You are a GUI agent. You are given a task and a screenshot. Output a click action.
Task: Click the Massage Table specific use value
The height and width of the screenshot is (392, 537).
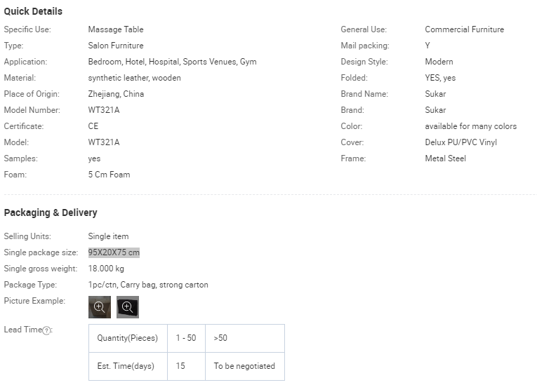116,29
